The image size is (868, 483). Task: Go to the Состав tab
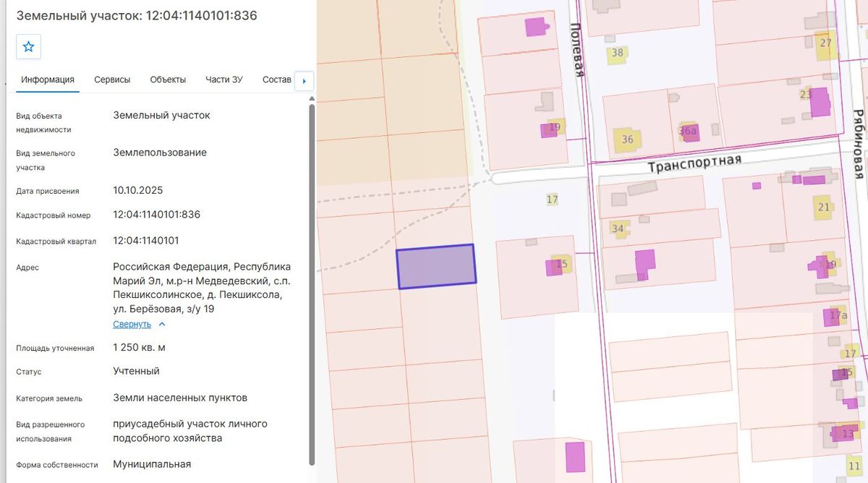(x=277, y=80)
